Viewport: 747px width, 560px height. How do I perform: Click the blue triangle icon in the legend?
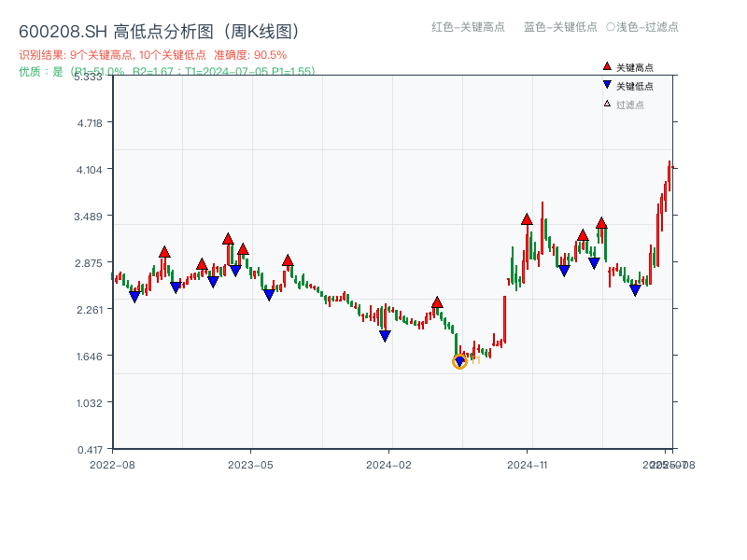tap(607, 85)
